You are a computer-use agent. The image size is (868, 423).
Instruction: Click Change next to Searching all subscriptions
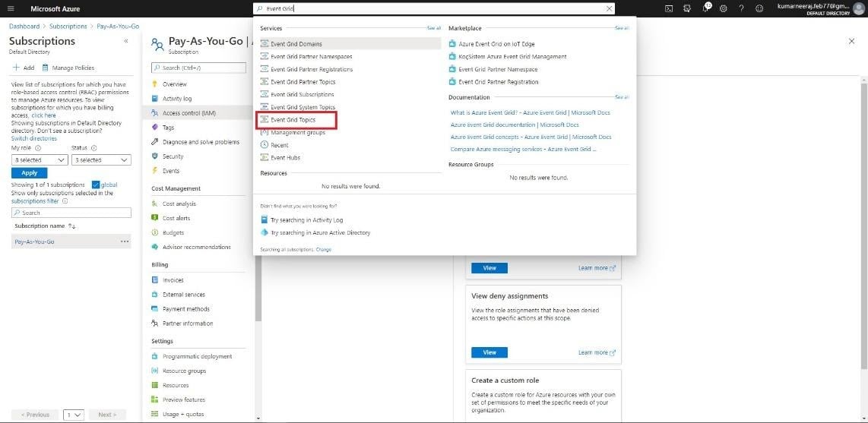coord(323,250)
